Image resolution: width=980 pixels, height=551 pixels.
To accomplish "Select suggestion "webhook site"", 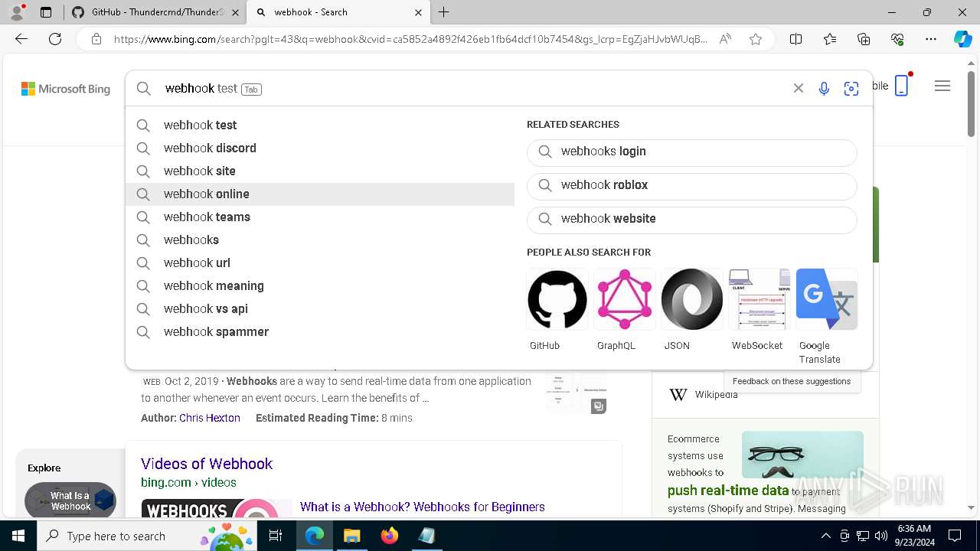I will (x=320, y=171).
